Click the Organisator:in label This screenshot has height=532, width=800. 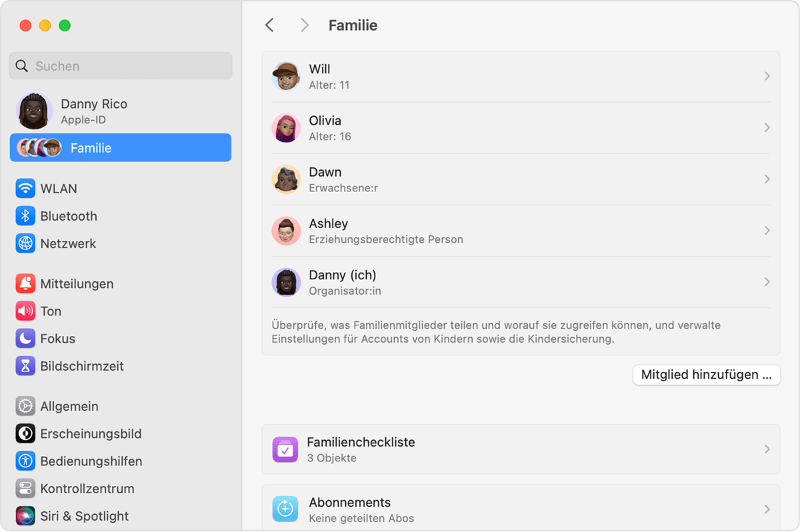(345, 291)
